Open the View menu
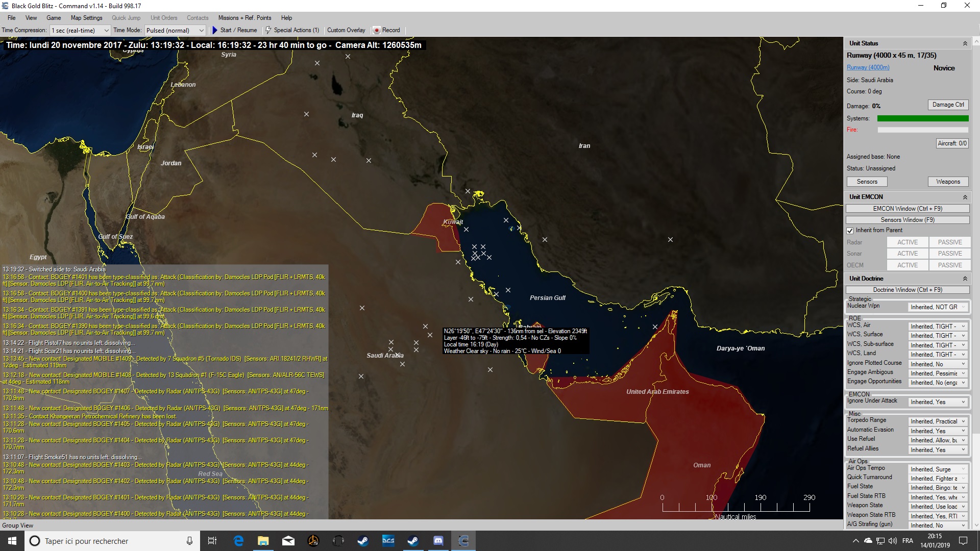980x551 pixels. [31, 18]
